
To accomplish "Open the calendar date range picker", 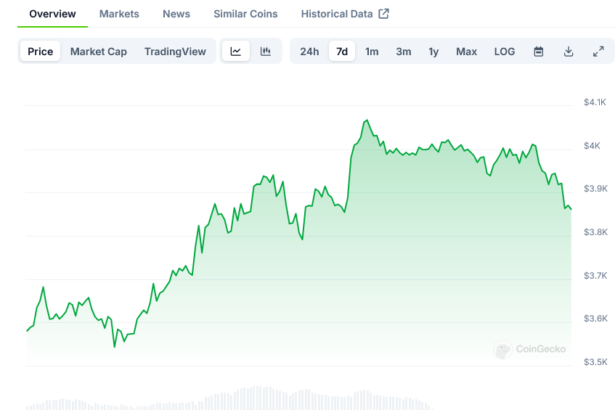I will pos(538,51).
